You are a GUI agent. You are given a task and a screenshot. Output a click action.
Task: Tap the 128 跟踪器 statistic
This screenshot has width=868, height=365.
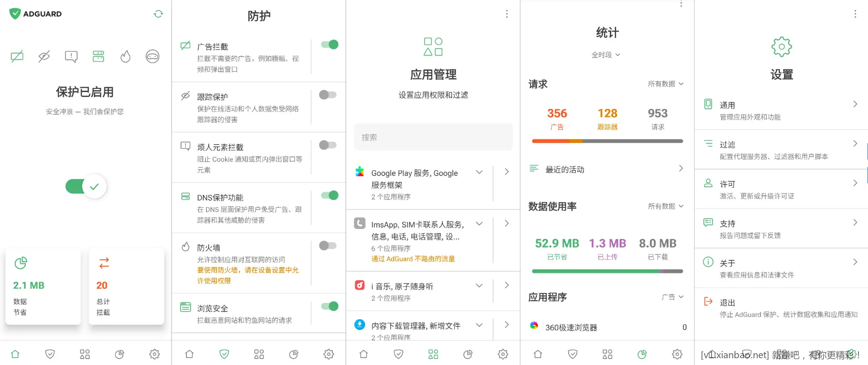click(608, 119)
